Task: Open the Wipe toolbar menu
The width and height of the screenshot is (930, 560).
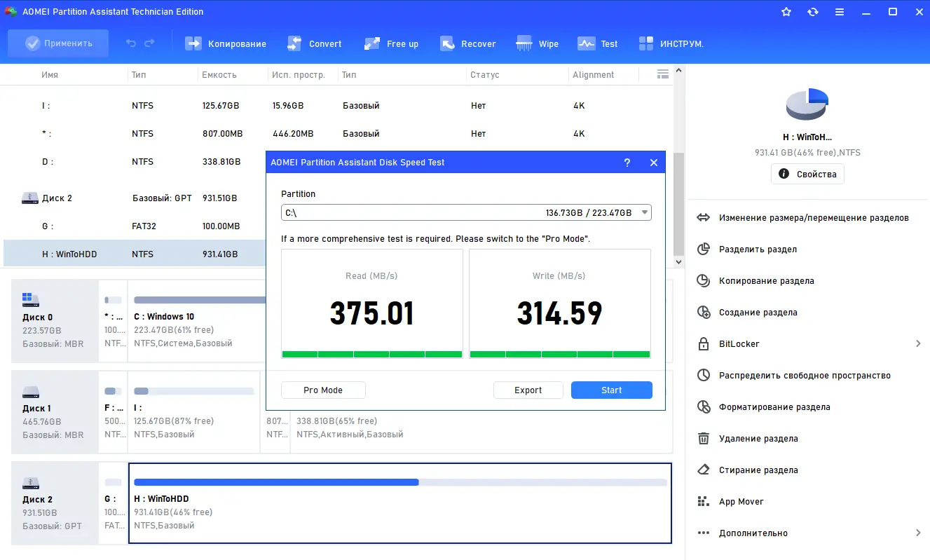Action: pyautogui.click(x=537, y=43)
